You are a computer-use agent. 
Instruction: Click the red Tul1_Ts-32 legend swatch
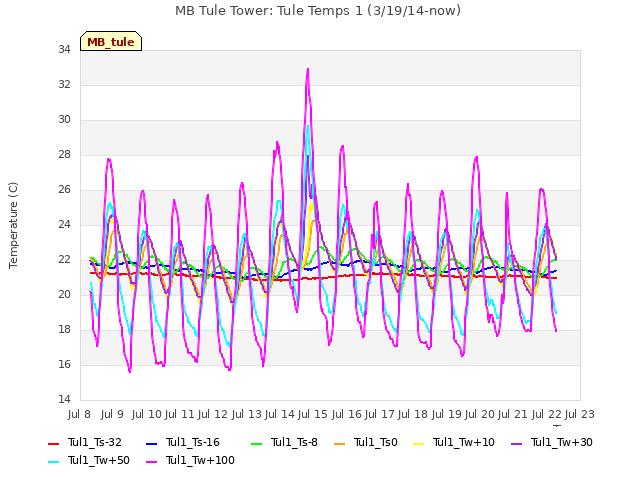tap(53, 443)
